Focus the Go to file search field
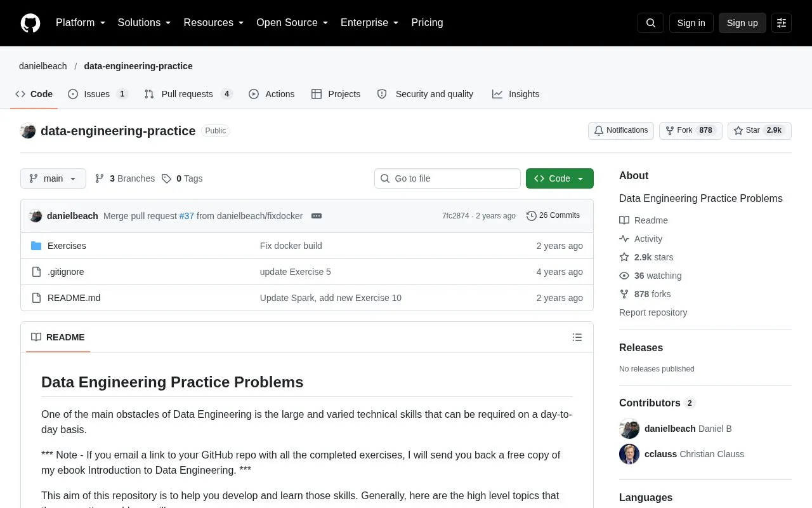 click(x=447, y=178)
